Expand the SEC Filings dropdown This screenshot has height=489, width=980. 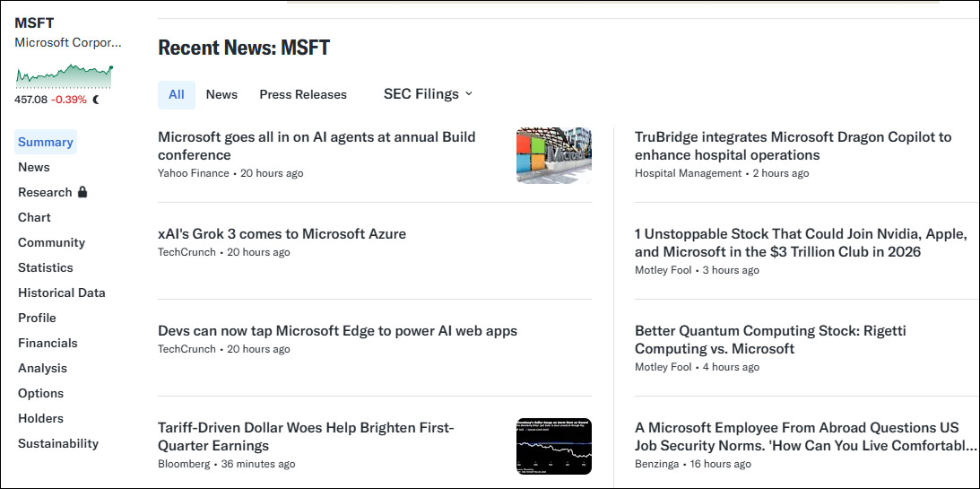[428, 94]
